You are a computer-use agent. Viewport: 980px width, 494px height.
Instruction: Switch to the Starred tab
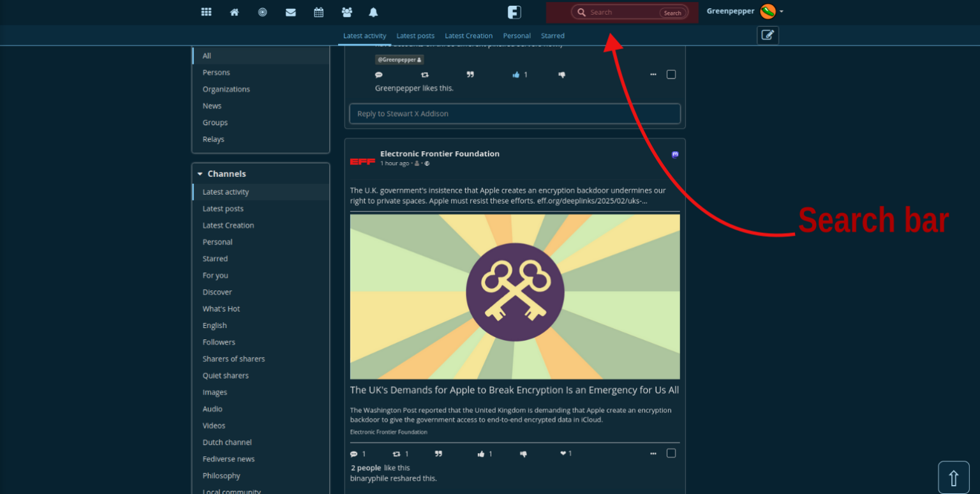coord(553,36)
